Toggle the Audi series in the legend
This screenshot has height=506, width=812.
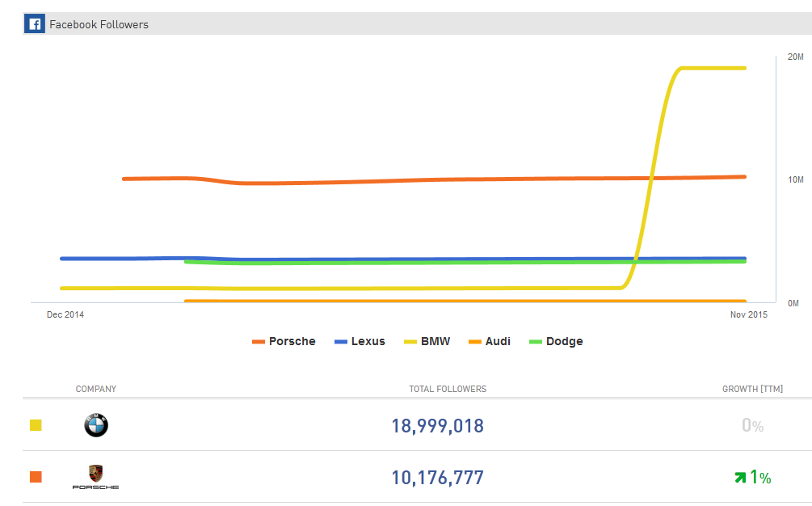click(x=490, y=341)
